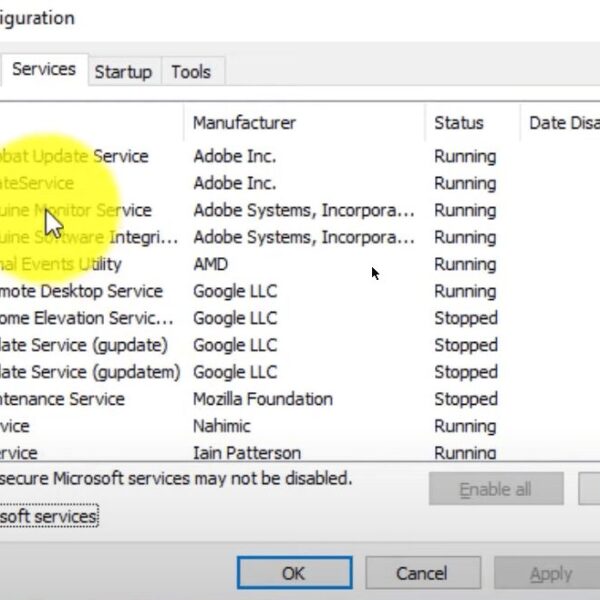Select the Update Service (gupdate) row name

point(83,345)
